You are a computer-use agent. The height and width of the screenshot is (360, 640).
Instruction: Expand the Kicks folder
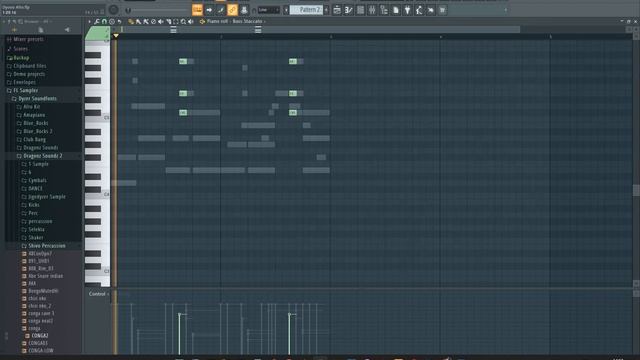tap(33, 205)
